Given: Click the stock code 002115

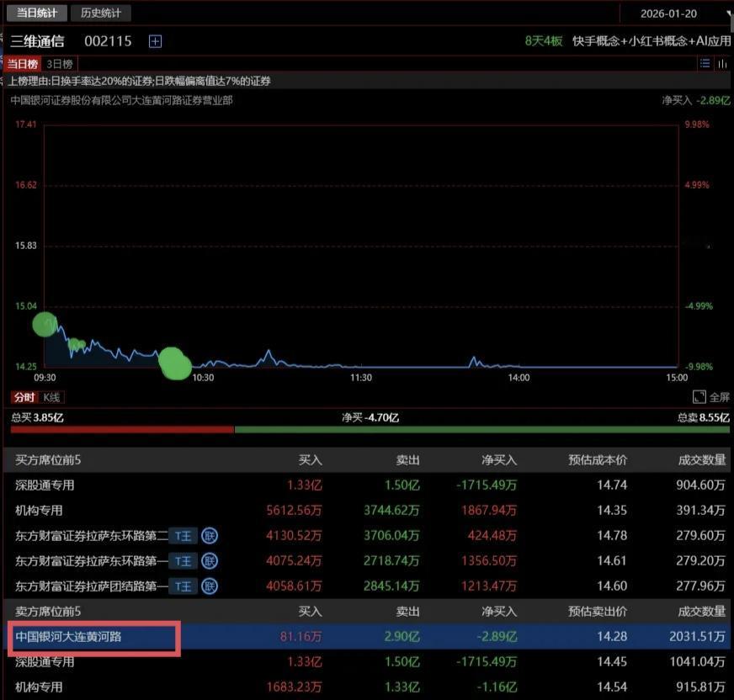Looking at the screenshot, I should (x=108, y=41).
